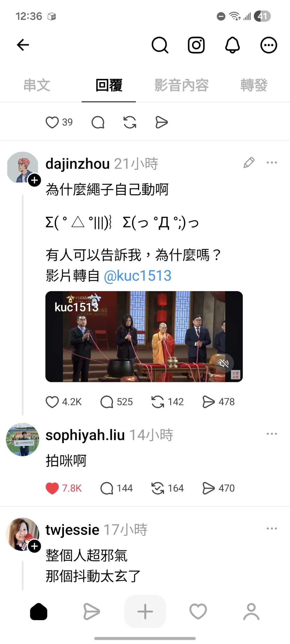Open search with the magnifier icon

(x=160, y=45)
